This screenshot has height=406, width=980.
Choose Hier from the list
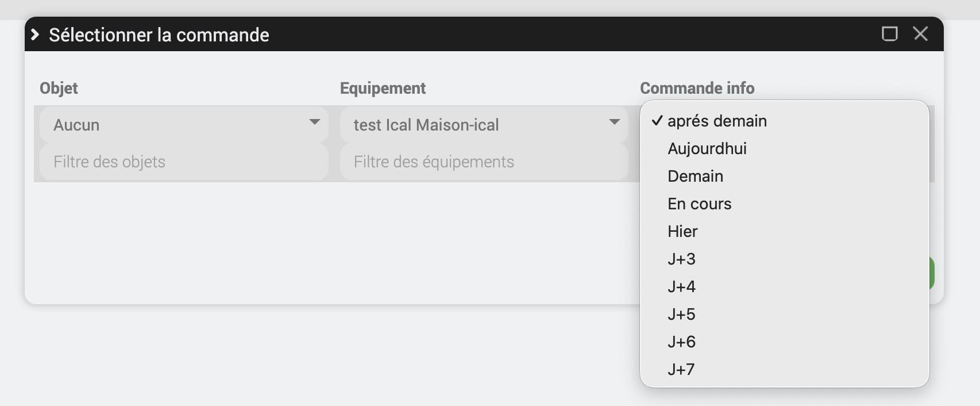(682, 231)
